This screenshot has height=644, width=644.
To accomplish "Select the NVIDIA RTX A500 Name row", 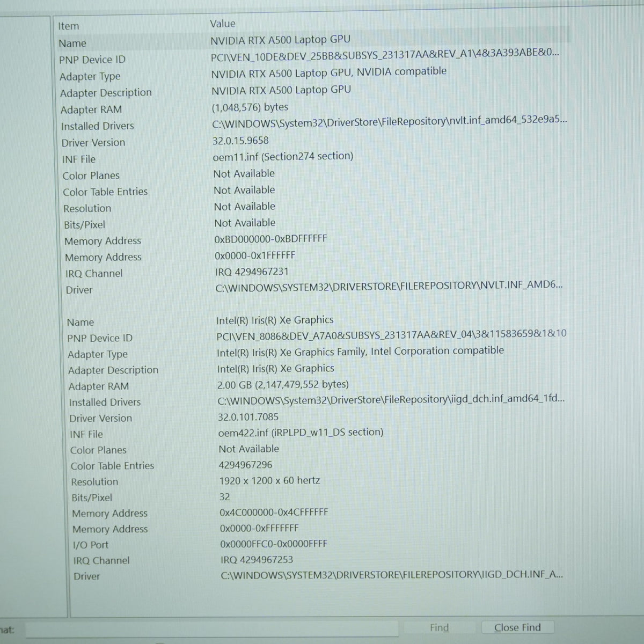I will pos(314,41).
